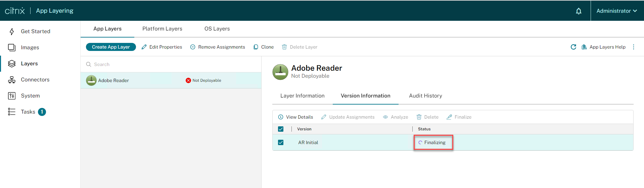
Task: Click the Tasks list icon
Action: 12,112
